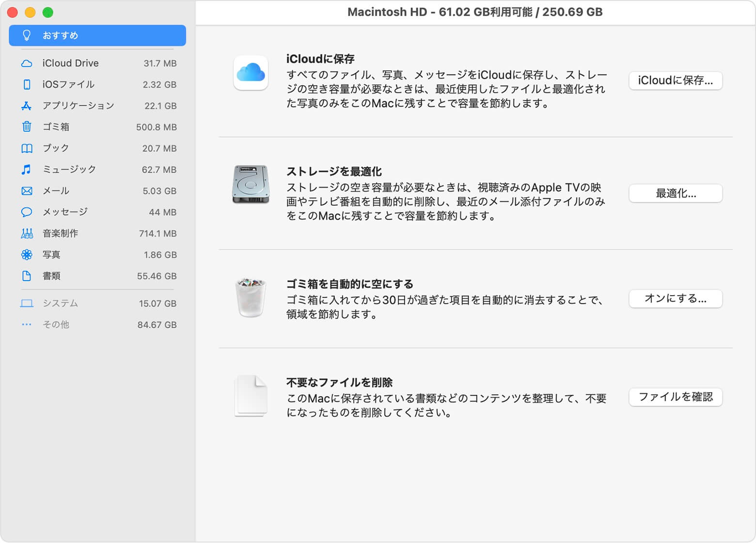Screen dimensions: 756x543
Task: Open the iCloudに保存… button
Action: click(x=676, y=80)
